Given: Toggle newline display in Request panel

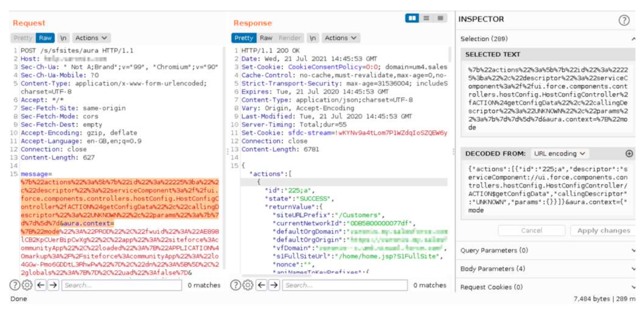Looking at the screenshot, I should tap(63, 38).
